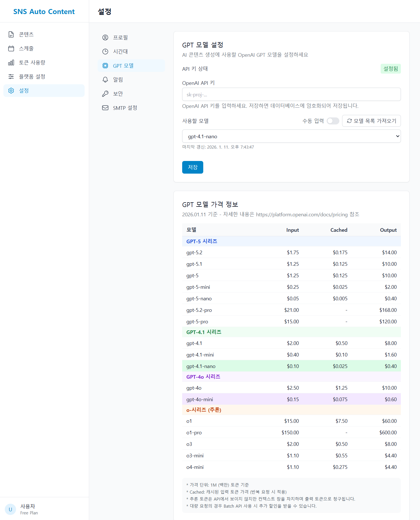Open the gpt-4.1-nano model dropdown

pyautogui.click(x=291, y=136)
